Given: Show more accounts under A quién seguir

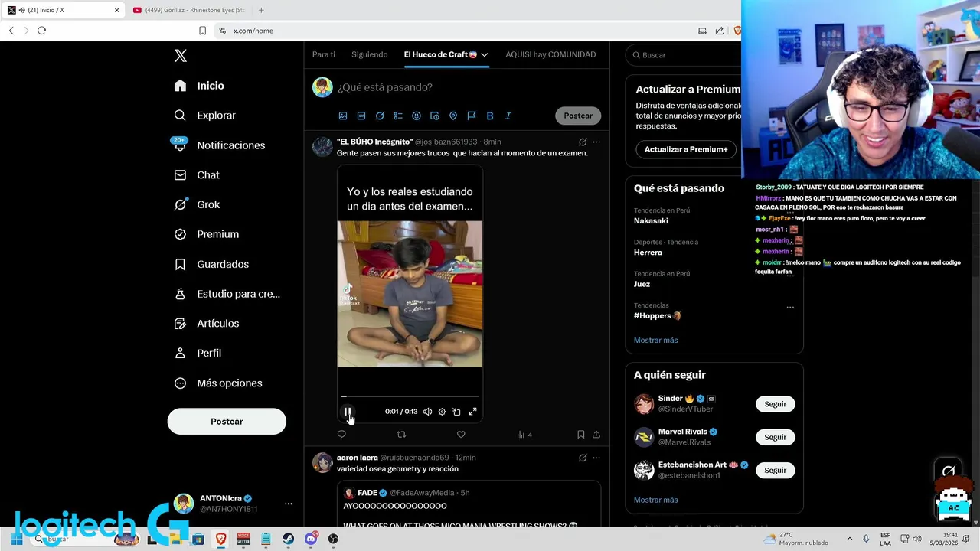Looking at the screenshot, I should pos(656,500).
